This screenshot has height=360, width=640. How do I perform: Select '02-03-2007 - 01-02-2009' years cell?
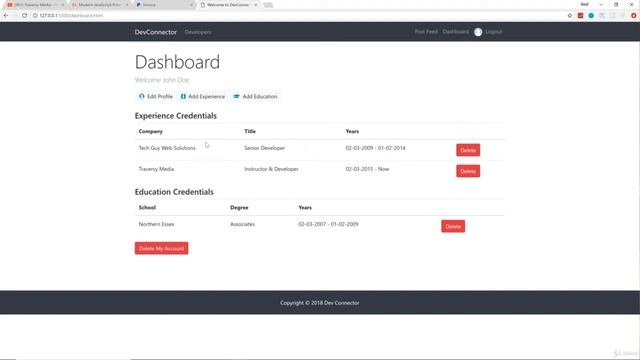328,224
